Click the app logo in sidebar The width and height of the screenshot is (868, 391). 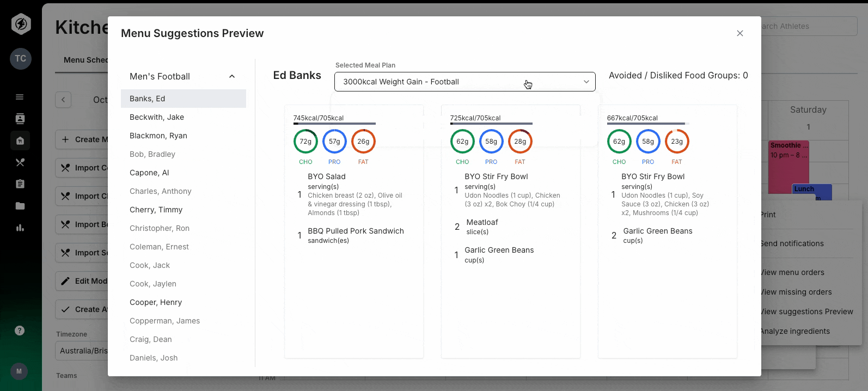pos(21,24)
